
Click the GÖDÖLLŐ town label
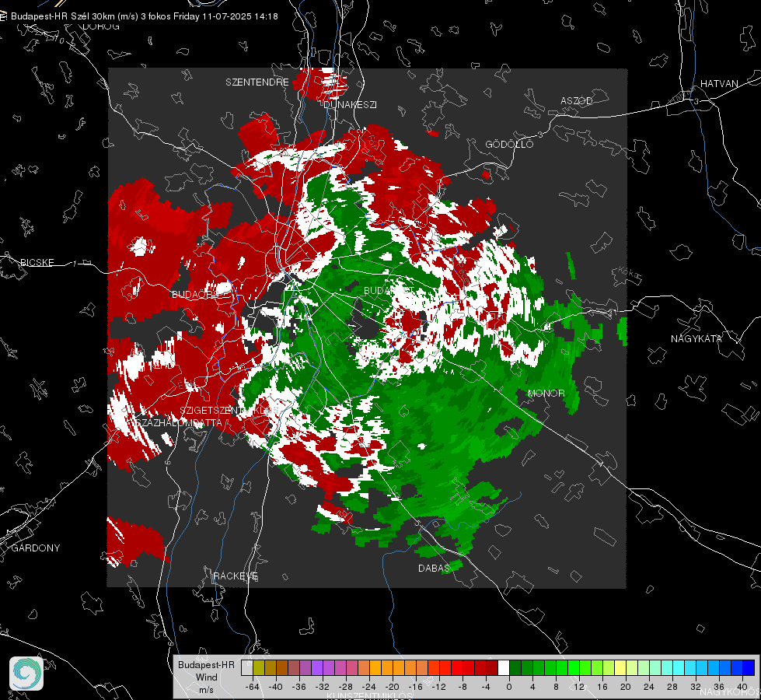(509, 144)
